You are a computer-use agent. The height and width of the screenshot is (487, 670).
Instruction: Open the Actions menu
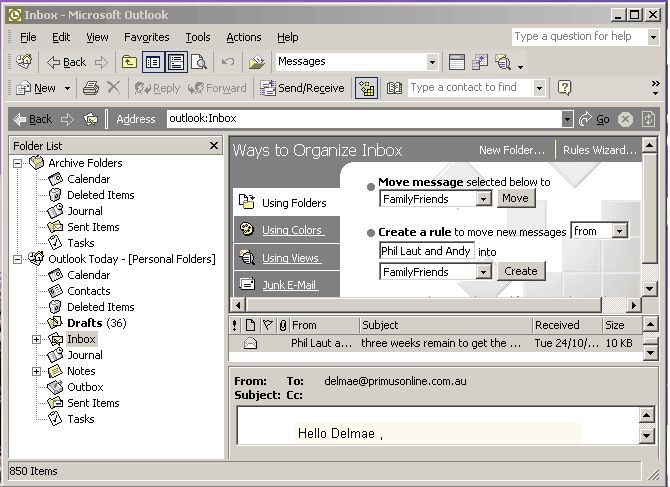(x=244, y=37)
